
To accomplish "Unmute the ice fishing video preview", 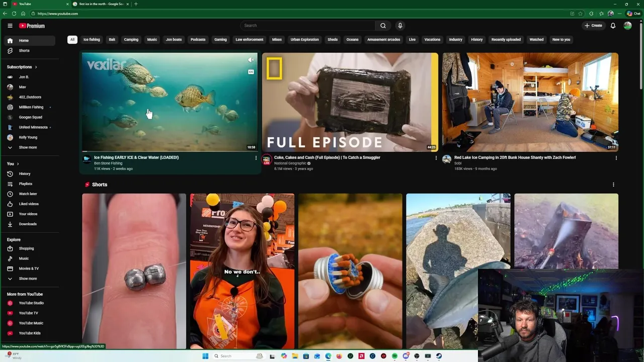I will click(x=251, y=60).
